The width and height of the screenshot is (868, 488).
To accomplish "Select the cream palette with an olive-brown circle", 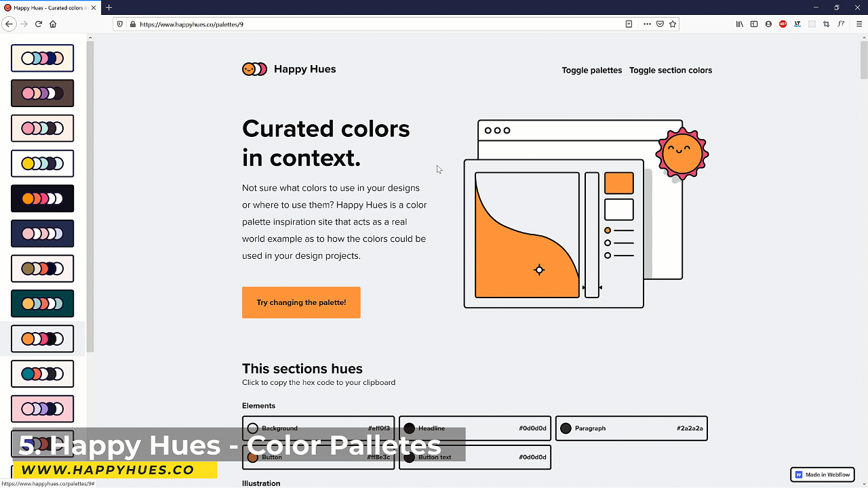I will tap(42, 269).
